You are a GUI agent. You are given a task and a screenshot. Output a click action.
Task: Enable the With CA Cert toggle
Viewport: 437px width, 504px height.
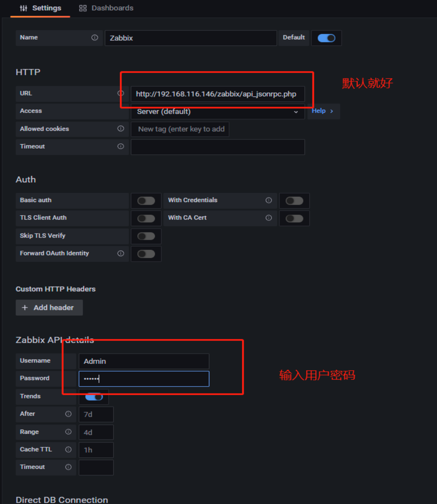point(294,219)
